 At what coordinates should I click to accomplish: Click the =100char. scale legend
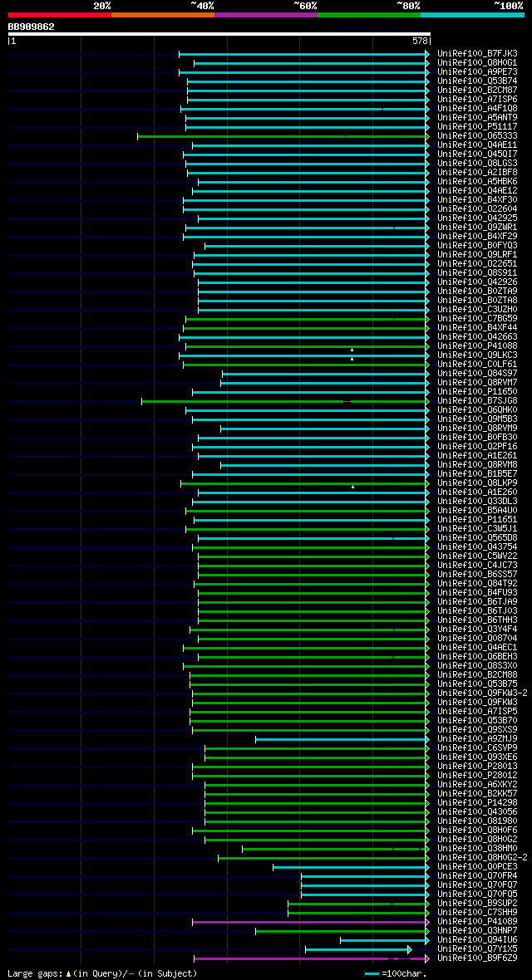pos(397,973)
